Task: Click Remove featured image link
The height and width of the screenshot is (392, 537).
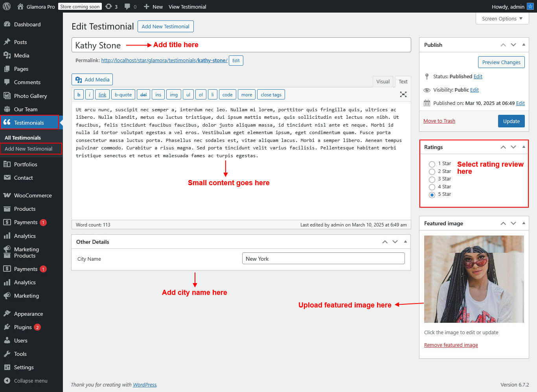Action: click(x=451, y=345)
